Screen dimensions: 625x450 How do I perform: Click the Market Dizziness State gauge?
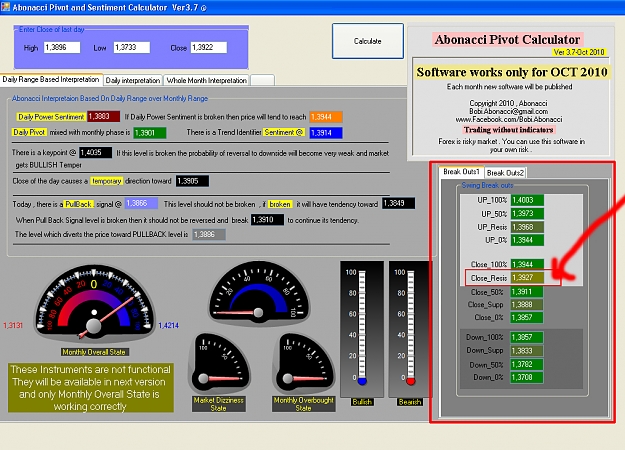click(x=220, y=364)
